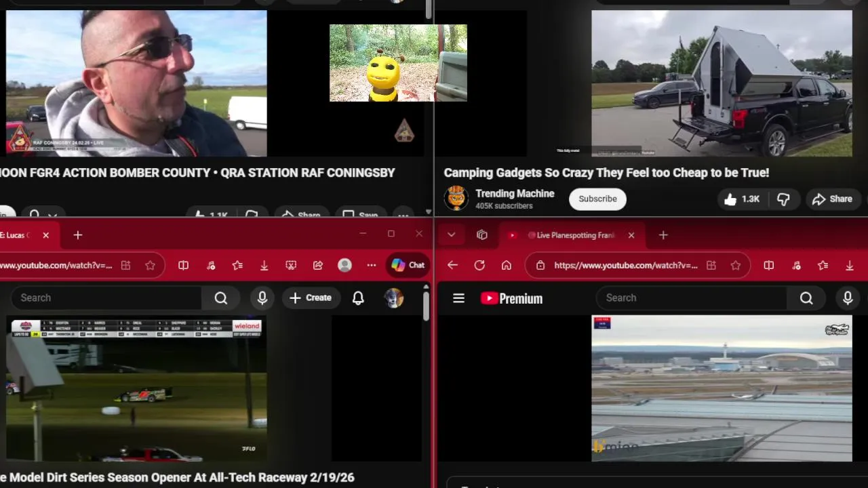This screenshot has height=488, width=868.
Task: Open Downloads in bottom-right window toolbar
Action: (850, 266)
